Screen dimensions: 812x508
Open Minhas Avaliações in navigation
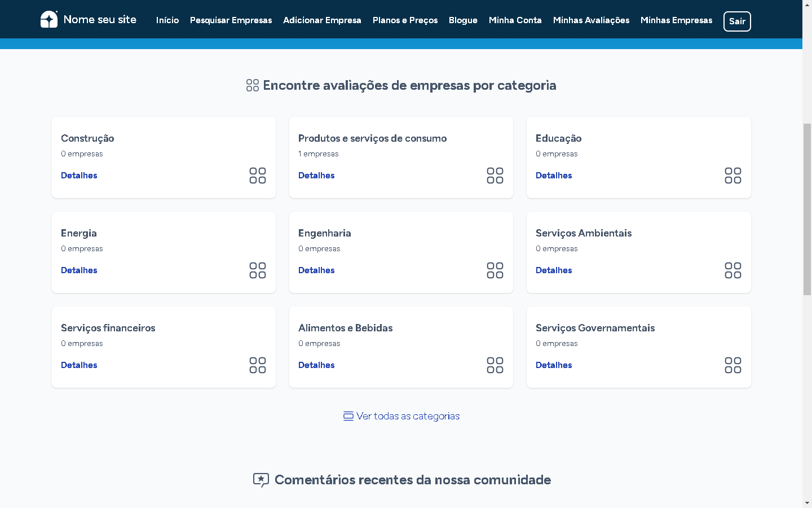pos(591,20)
